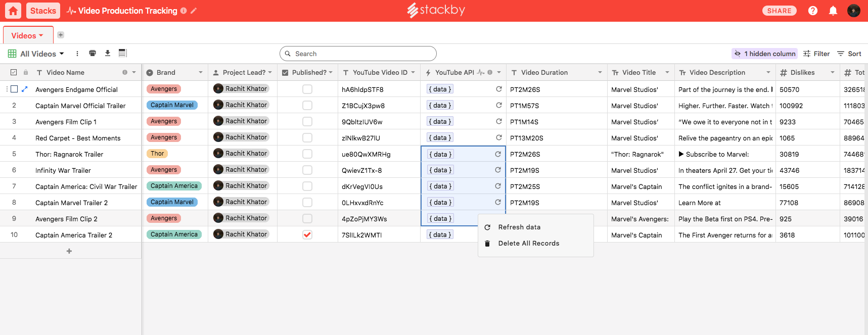Viewport: 868px width, 335px height.
Task: Uncheck Published for Captain America Trailer 2
Action: (x=307, y=234)
